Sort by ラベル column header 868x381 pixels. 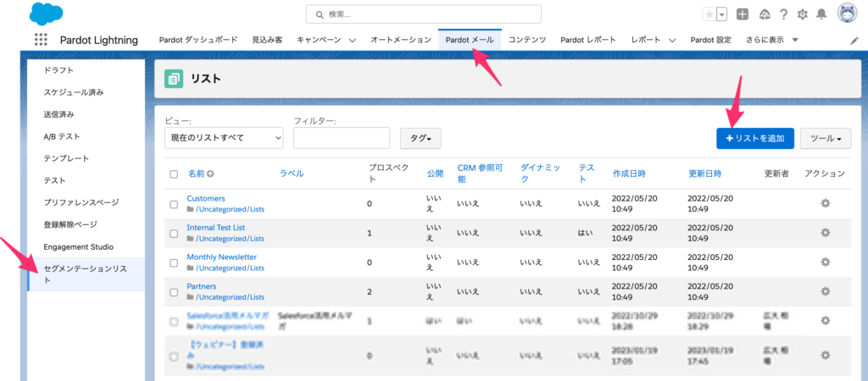point(292,174)
